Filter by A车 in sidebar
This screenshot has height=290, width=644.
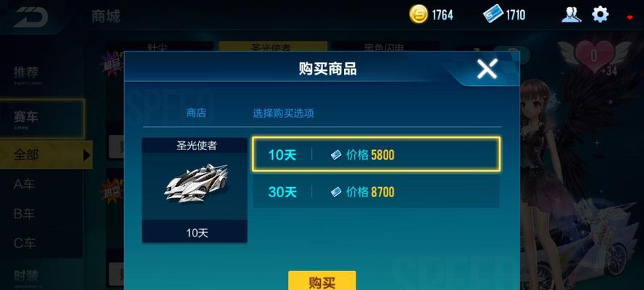point(24,184)
